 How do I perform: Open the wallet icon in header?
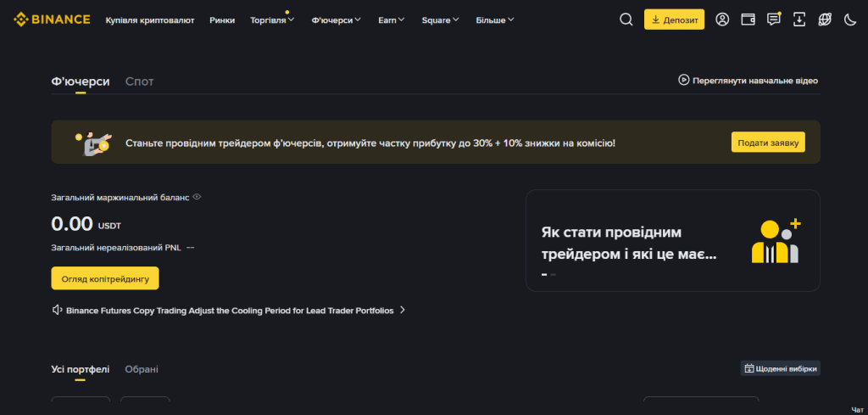748,20
